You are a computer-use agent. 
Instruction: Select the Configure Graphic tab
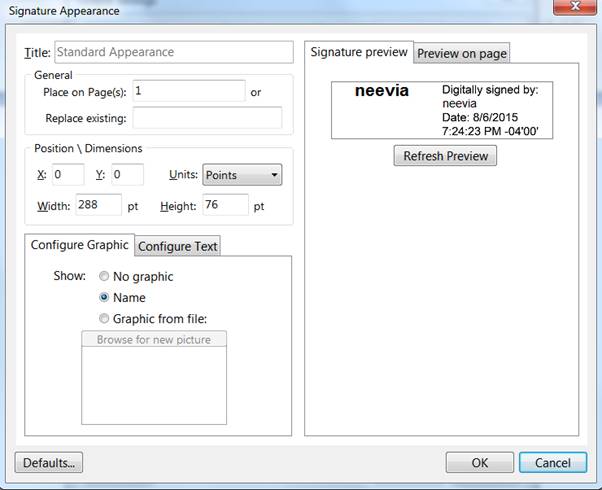click(79, 245)
